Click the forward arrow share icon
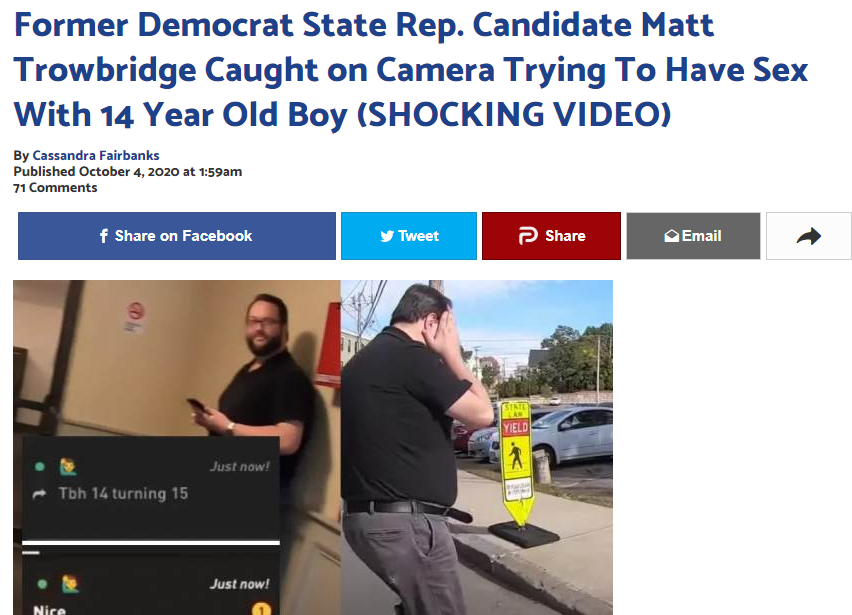This screenshot has width=852, height=615. click(809, 236)
